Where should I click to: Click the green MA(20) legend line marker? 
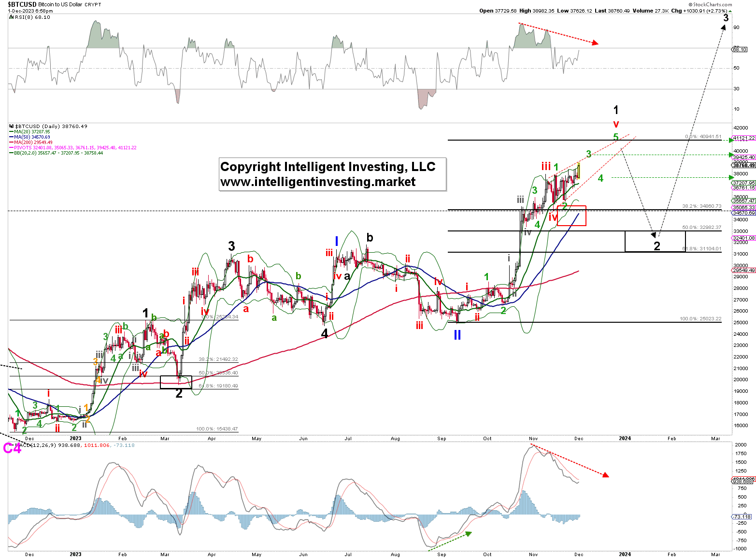12,131
